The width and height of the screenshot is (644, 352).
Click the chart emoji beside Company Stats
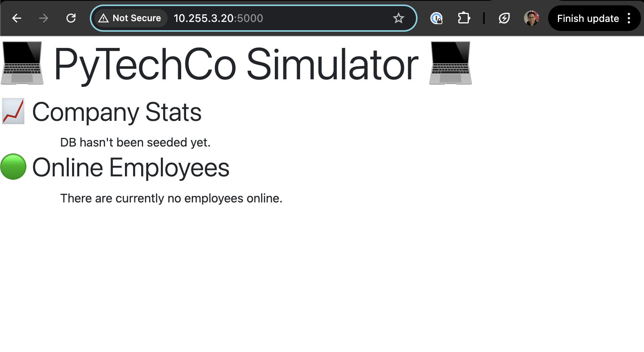point(12,111)
